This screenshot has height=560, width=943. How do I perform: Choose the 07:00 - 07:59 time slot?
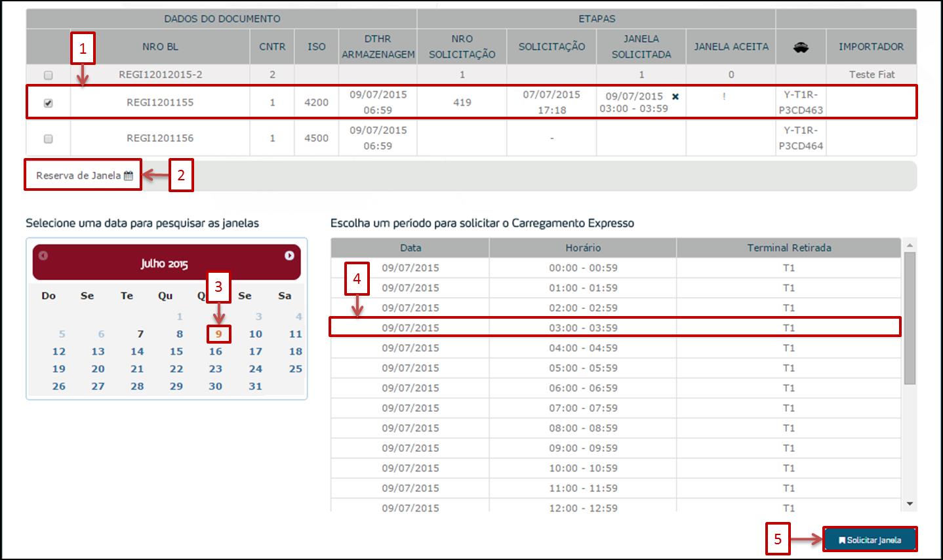pos(616,408)
